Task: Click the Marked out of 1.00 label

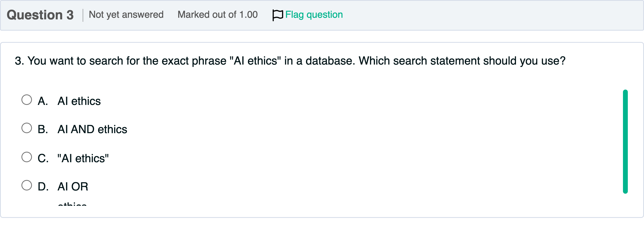Action: click(x=217, y=15)
